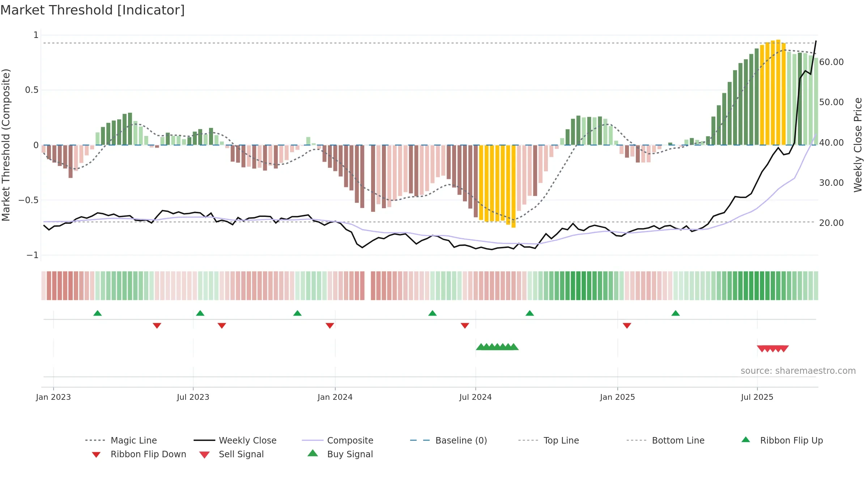Click the Jul 2025 x-axis label
Viewport: 868px width, 488px height.
[x=757, y=397]
